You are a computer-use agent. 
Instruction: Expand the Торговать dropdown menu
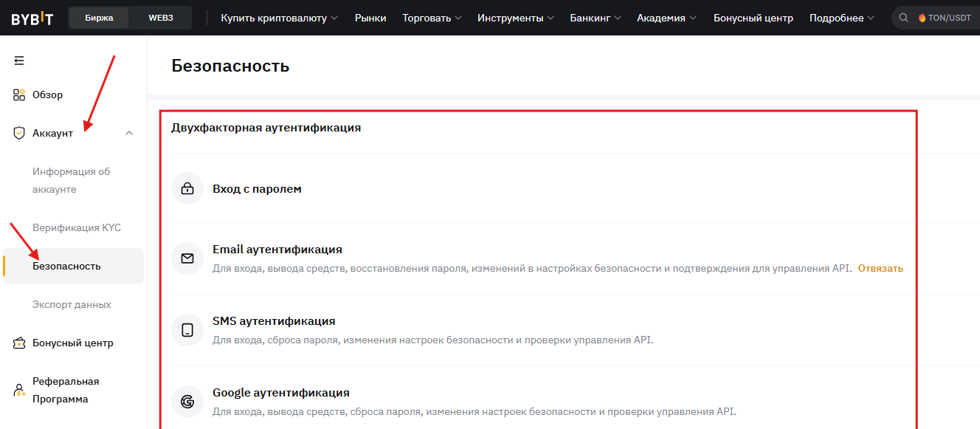tap(432, 18)
